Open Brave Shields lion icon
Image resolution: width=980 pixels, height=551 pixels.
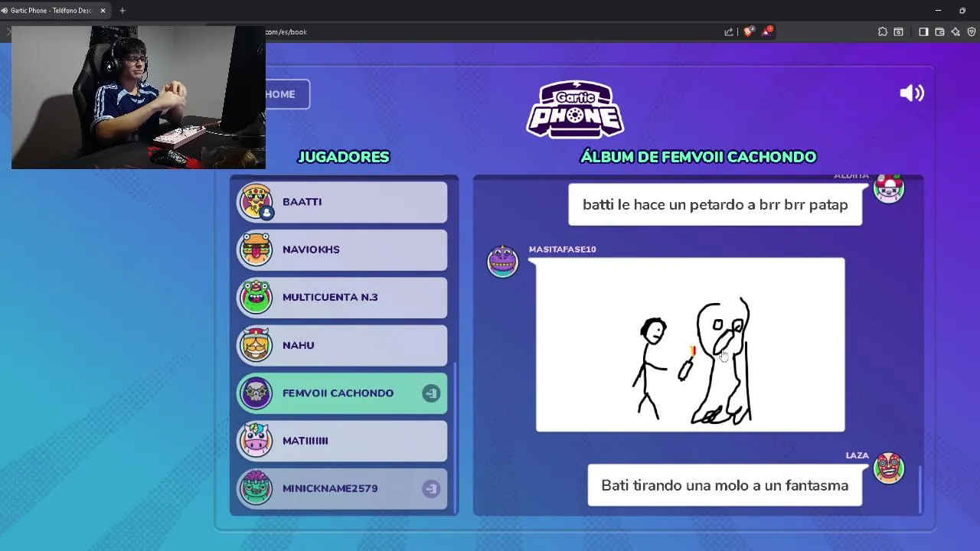pyautogui.click(x=748, y=31)
